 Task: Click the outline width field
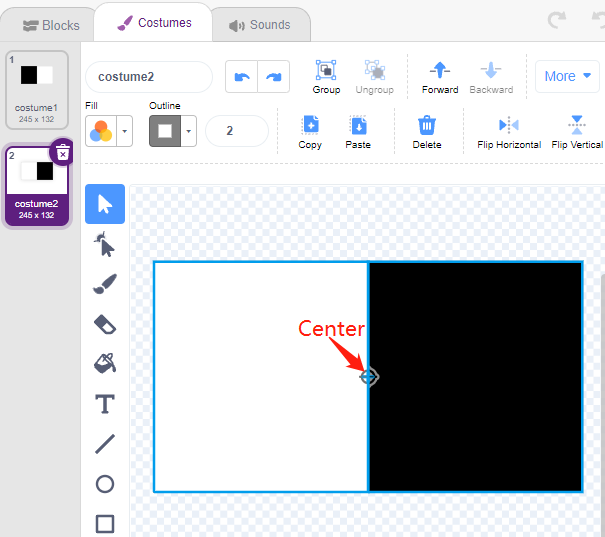237,131
